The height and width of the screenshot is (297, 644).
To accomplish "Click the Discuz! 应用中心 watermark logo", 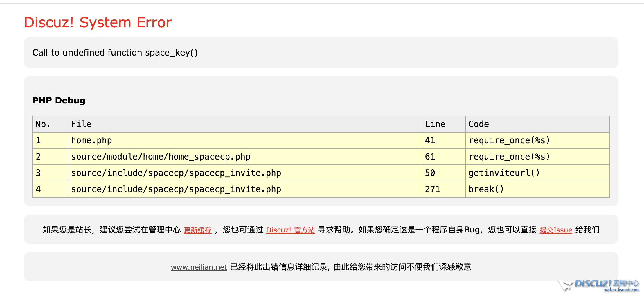I will (x=599, y=285).
